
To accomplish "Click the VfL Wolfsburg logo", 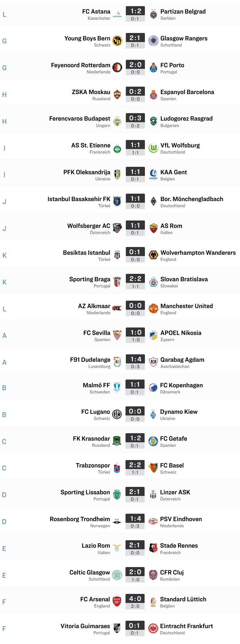I will 153,148.
